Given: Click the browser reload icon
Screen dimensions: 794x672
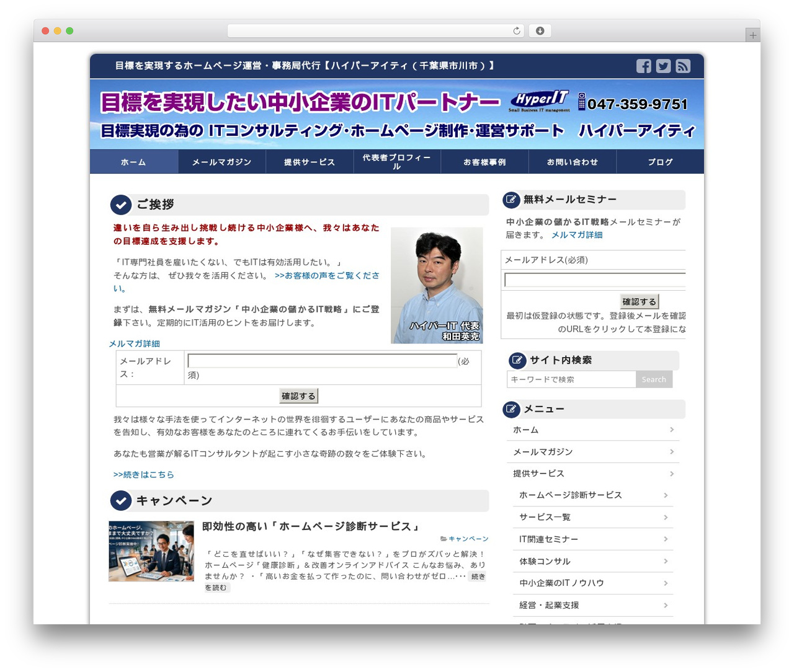Looking at the screenshot, I should click(516, 30).
